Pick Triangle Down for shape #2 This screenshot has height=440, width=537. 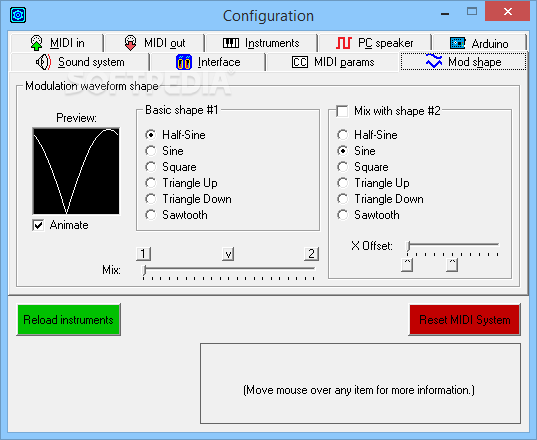click(380, 199)
